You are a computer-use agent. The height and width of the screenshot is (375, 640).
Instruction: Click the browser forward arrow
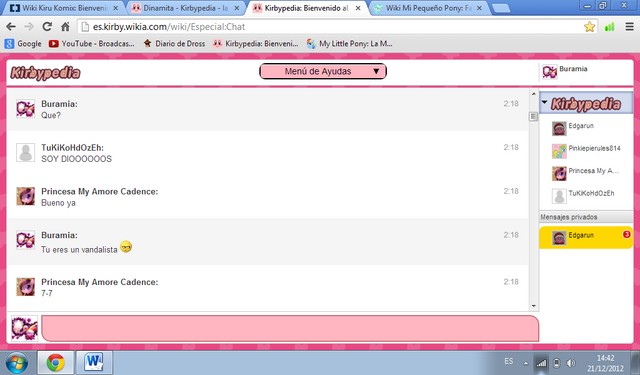pyautogui.click(x=29, y=27)
